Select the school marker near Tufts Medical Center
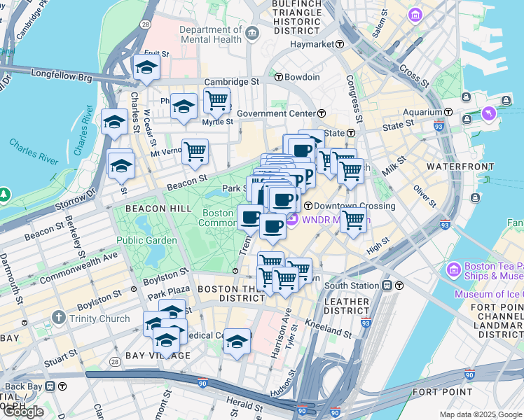524x420 pixels. pyautogui.click(x=237, y=343)
